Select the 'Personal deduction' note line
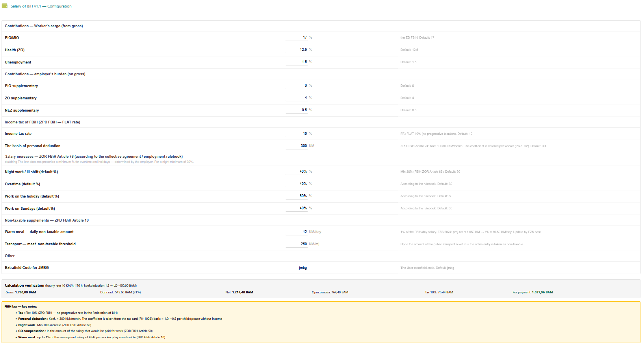 (120, 319)
